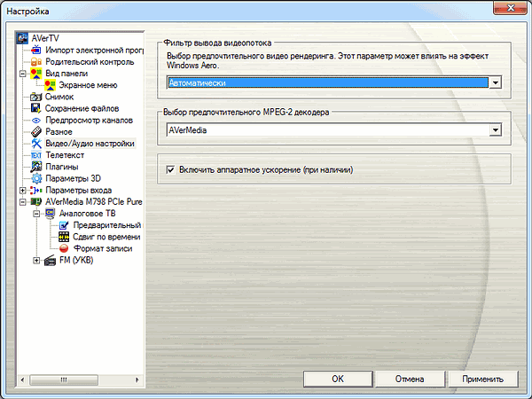
Task: Expand the FM (УКВ) tree node
Action: 36,260
